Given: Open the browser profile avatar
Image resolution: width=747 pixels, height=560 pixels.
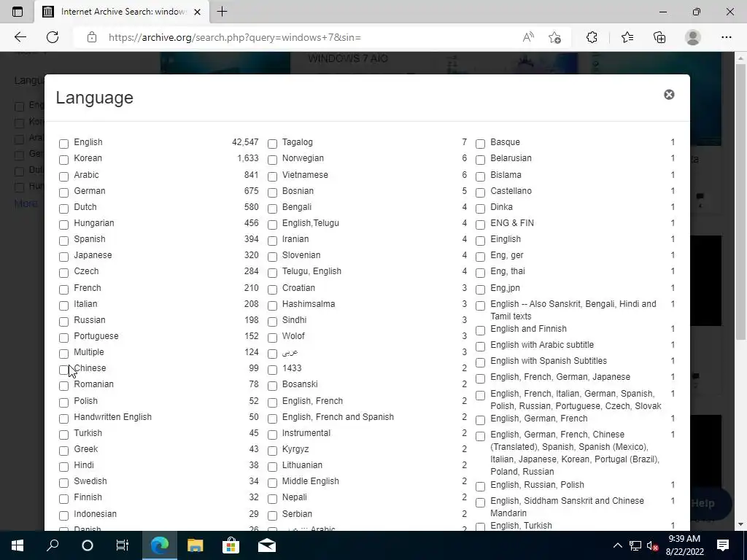Looking at the screenshot, I should (693, 37).
